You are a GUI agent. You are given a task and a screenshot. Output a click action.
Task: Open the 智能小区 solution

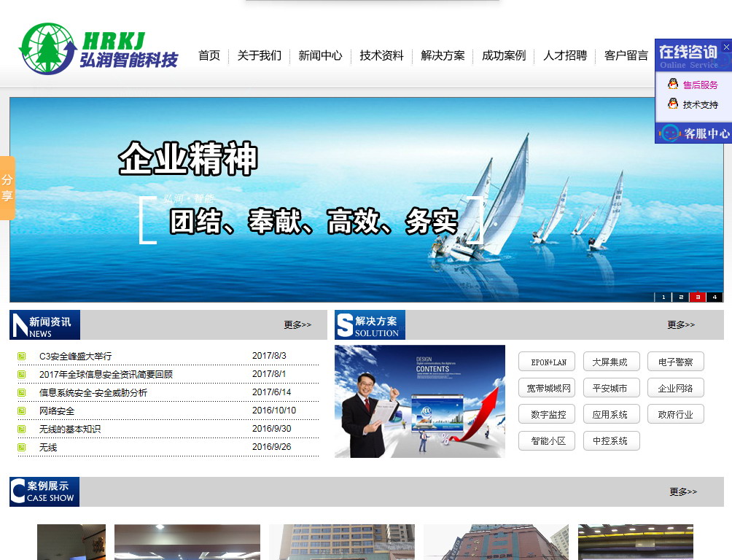tap(547, 441)
